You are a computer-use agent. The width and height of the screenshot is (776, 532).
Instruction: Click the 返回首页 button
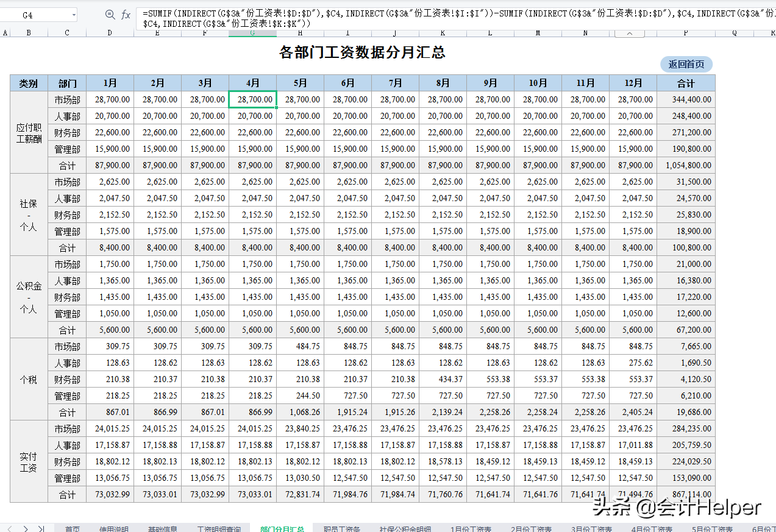point(686,64)
